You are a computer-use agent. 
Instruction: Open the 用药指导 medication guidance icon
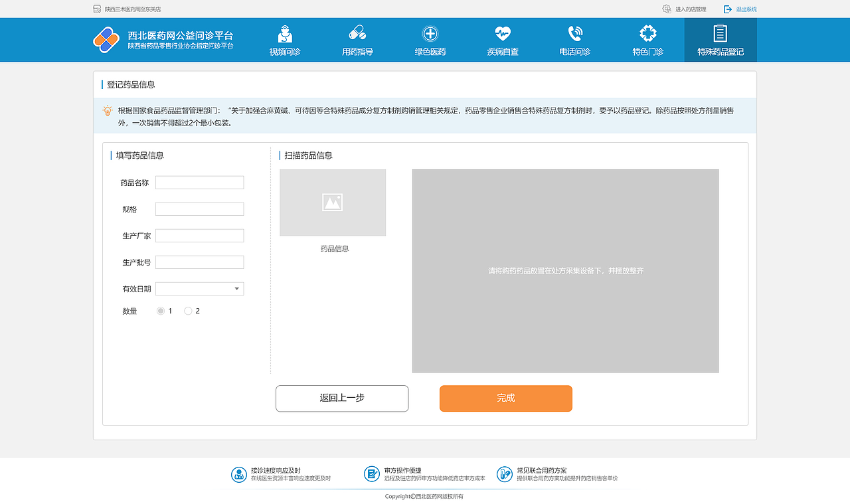point(357,32)
